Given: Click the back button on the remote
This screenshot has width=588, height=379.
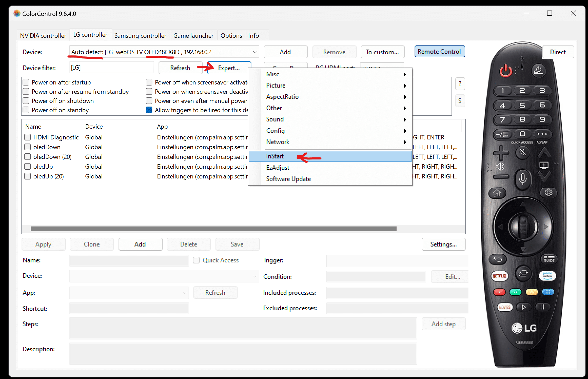Looking at the screenshot, I should [498, 259].
